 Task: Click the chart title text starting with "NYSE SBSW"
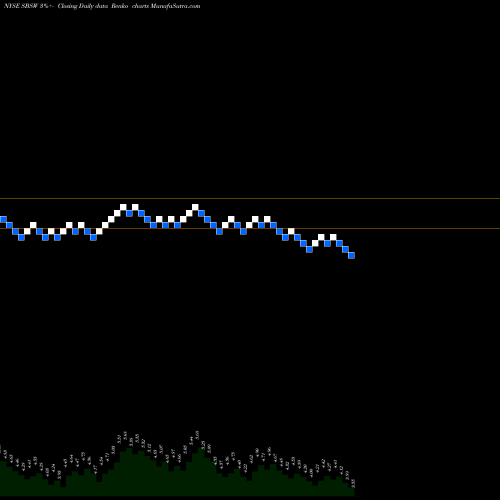tap(102, 6)
